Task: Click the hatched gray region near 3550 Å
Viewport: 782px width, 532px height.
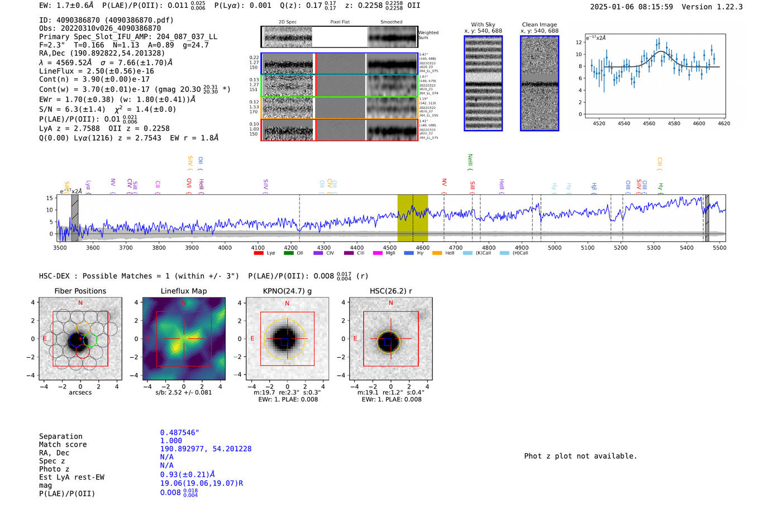Action: (x=75, y=218)
